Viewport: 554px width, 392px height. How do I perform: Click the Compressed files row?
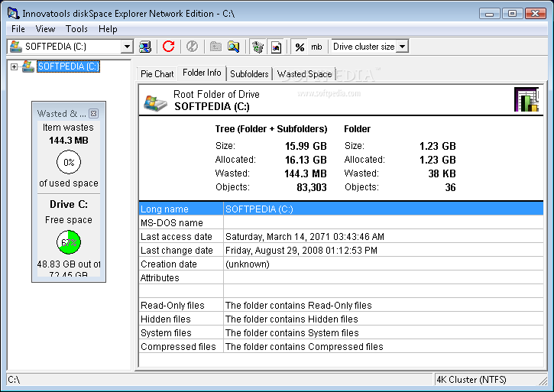pos(341,346)
